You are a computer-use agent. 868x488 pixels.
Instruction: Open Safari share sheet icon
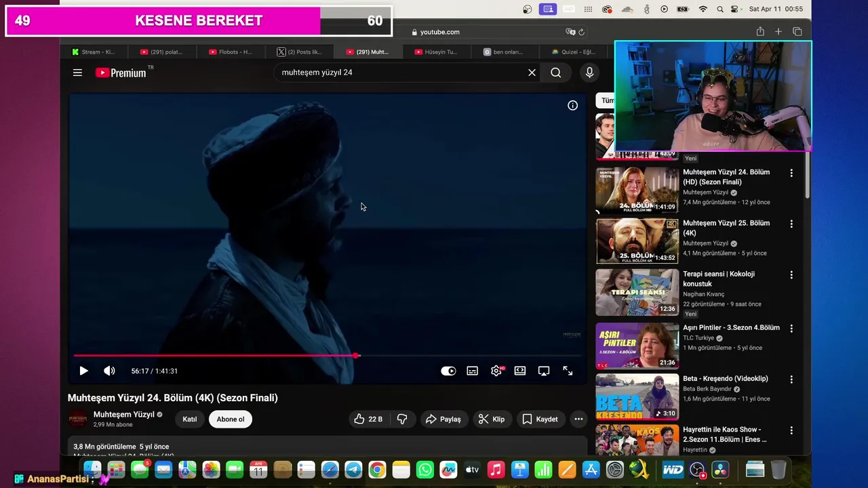pos(760,32)
